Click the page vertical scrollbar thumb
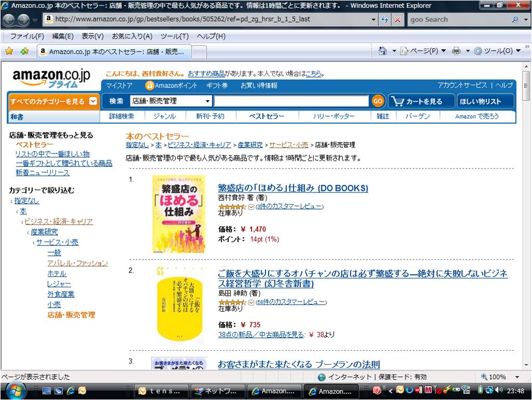 pos(526,86)
